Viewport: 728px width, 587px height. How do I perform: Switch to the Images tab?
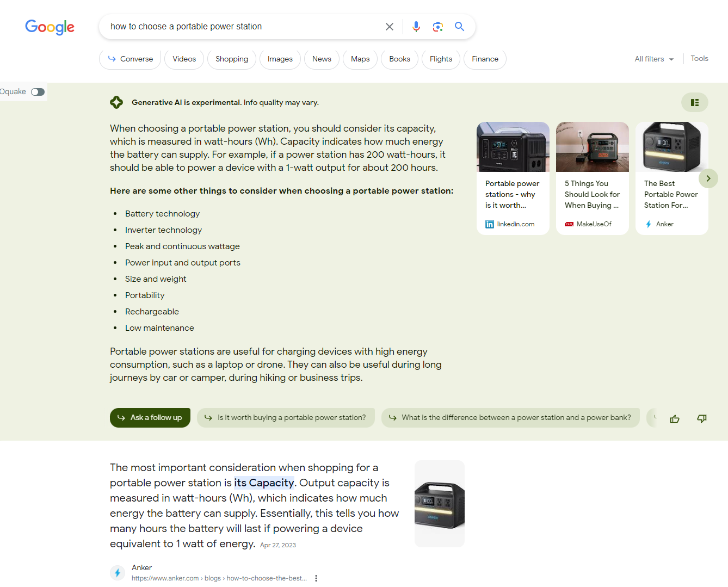click(280, 59)
